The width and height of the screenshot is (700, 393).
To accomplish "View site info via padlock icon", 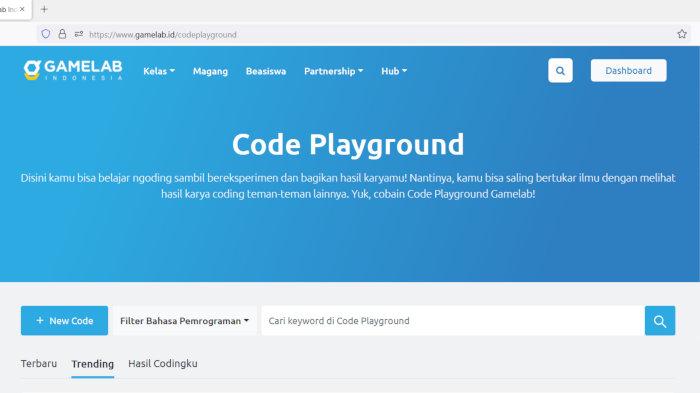I will pyautogui.click(x=62, y=34).
